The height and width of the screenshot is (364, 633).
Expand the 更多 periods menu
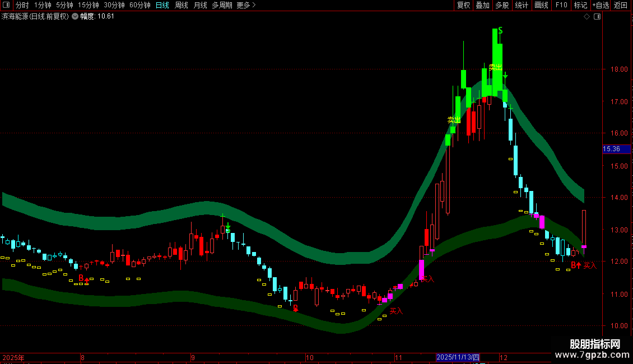coord(246,5)
